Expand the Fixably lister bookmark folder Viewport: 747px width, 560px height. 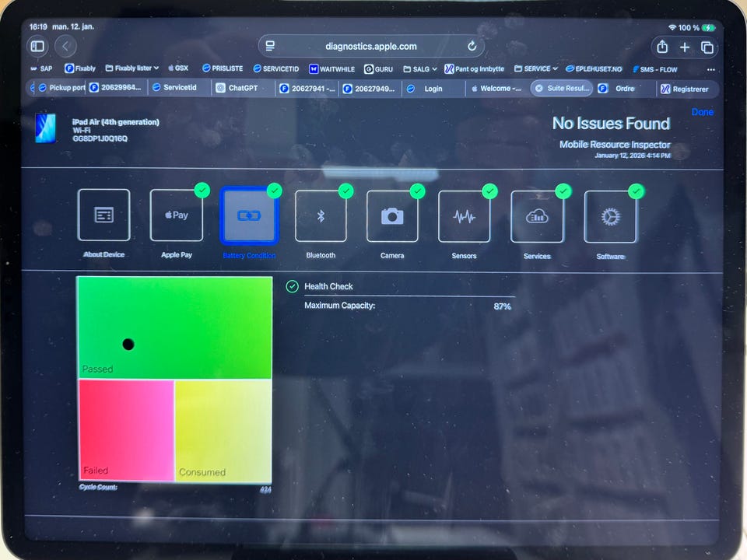[x=132, y=68]
